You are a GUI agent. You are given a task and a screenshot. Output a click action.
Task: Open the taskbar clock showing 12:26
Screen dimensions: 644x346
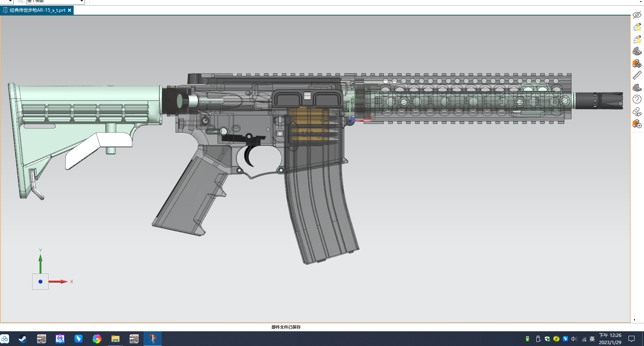pyautogui.click(x=610, y=339)
